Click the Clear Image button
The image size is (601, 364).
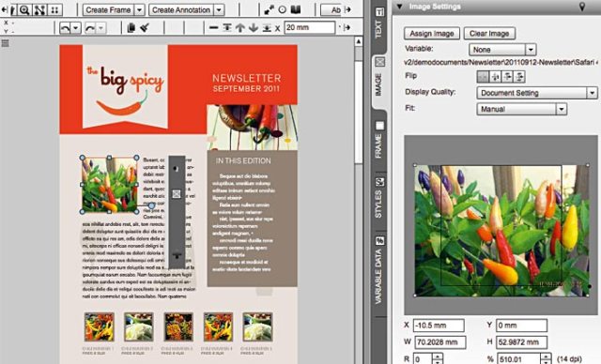point(489,33)
